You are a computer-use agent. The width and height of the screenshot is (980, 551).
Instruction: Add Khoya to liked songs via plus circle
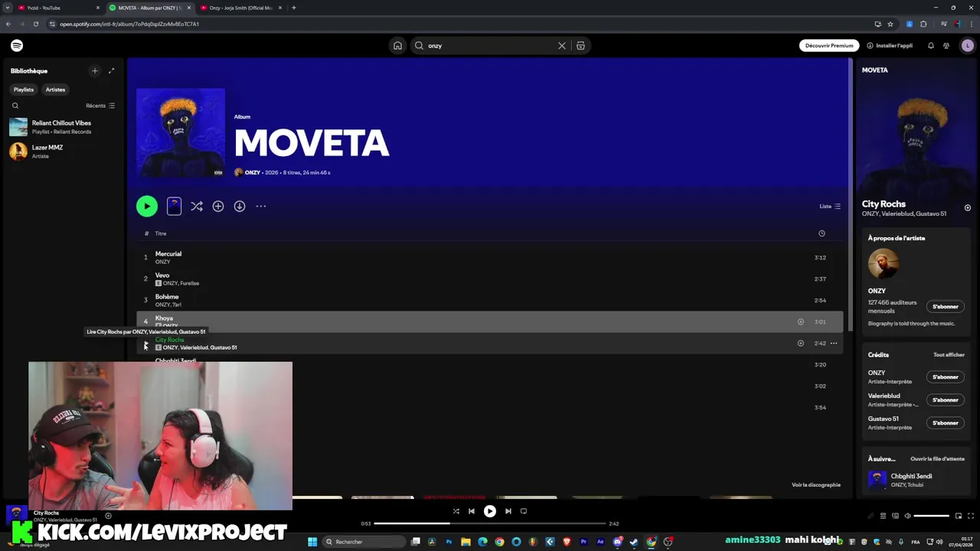point(801,322)
